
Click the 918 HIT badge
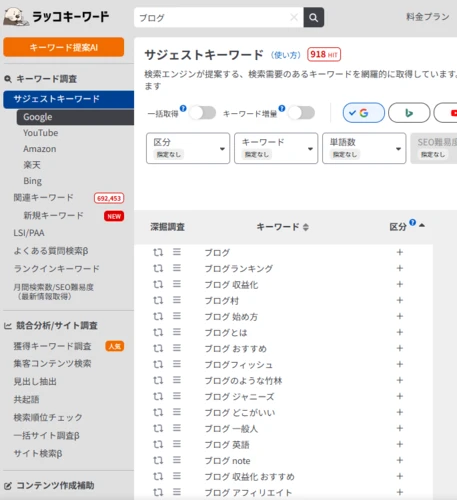click(324, 55)
